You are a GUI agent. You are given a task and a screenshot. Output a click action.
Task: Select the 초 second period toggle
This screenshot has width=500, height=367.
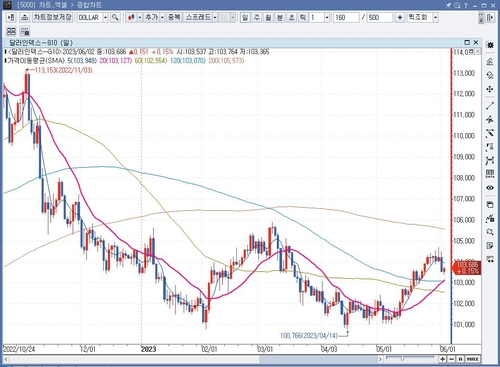coord(291,17)
